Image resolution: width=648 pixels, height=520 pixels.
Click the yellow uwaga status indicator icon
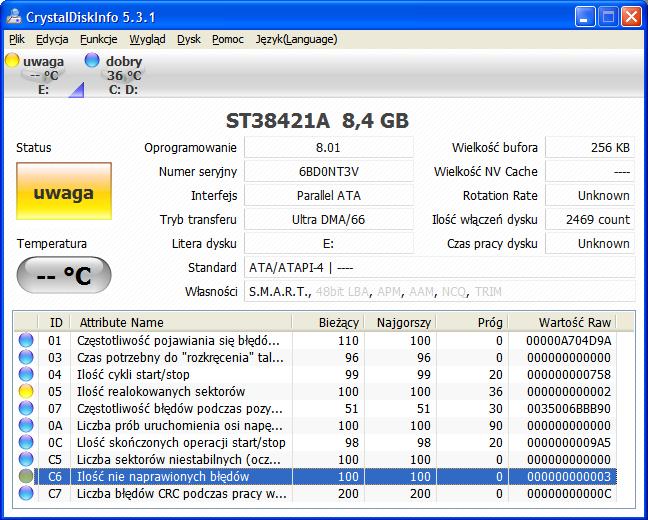coord(12,60)
